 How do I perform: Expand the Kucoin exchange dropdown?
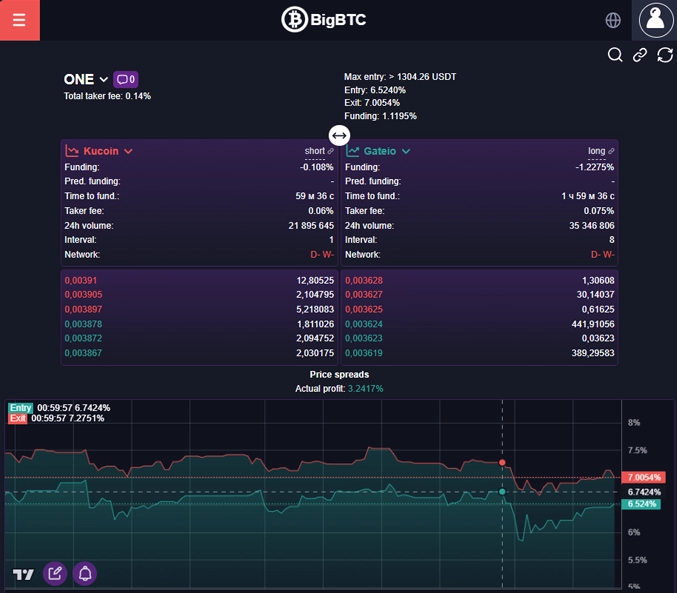coord(128,151)
